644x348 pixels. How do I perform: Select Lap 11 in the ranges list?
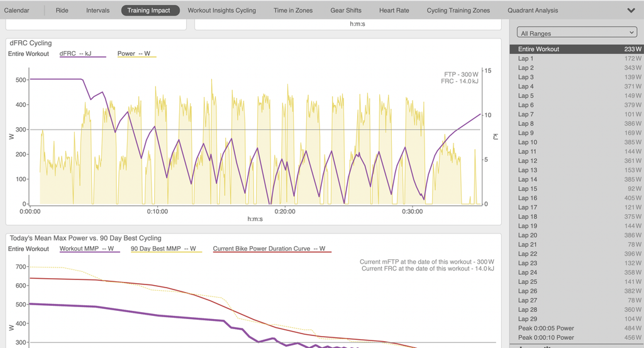click(577, 152)
